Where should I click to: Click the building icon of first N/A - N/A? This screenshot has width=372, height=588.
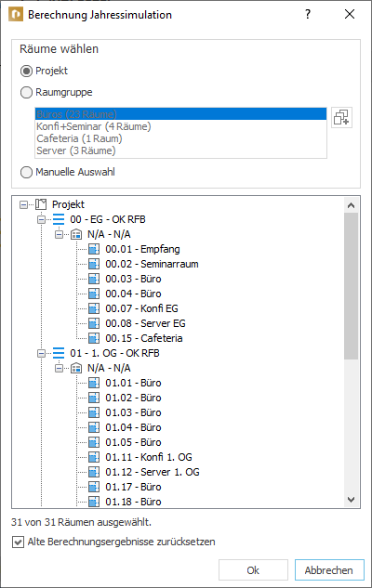pyautogui.click(x=76, y=234)
